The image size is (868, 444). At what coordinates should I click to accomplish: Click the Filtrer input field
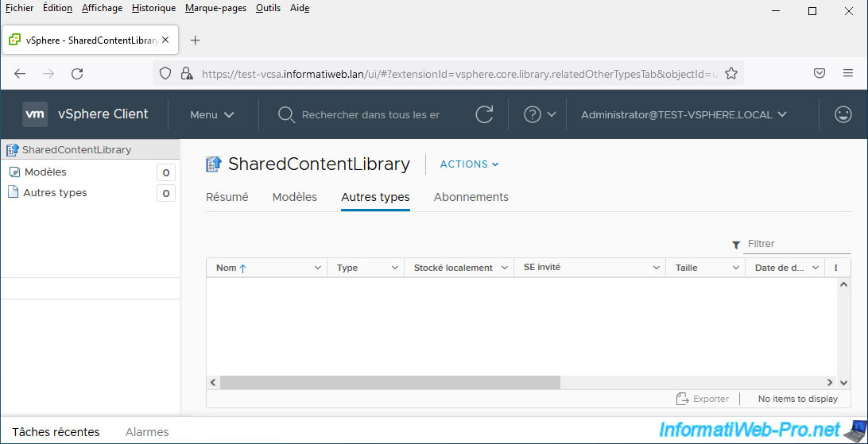(796, 244)
